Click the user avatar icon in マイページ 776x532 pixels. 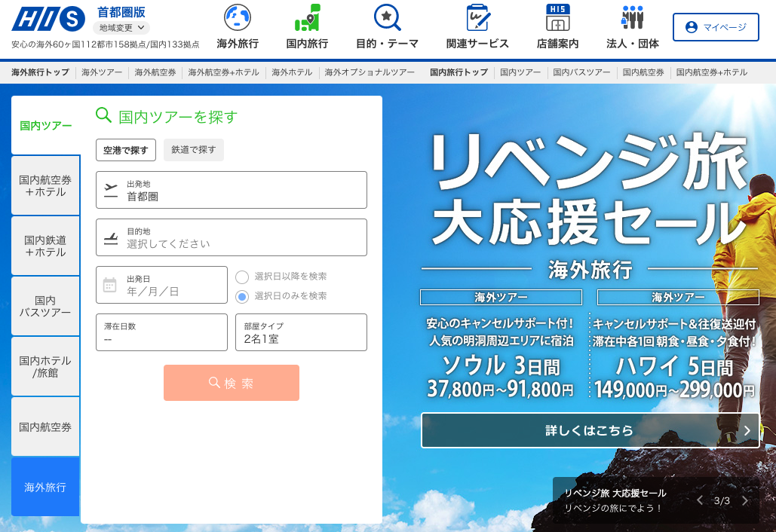point(692,27)
